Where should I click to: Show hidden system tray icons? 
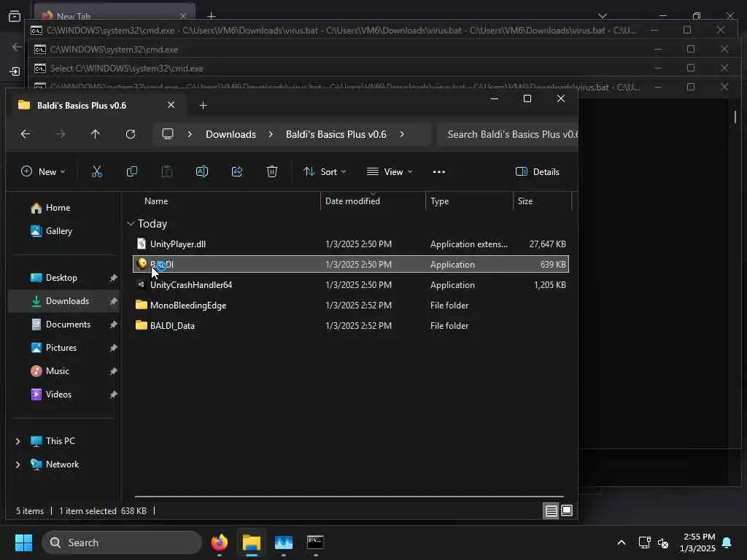coord(622,542)
